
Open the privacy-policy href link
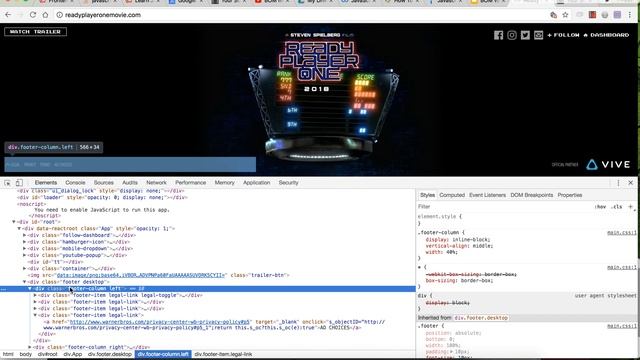pyautogui.click(x=160, y=322)
